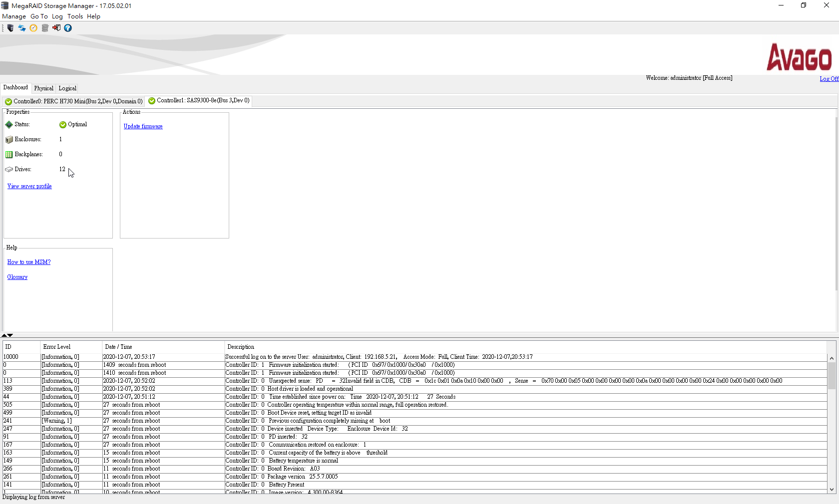Open View server profile link
The width and height of the screenshot is (839, 504).
point(29,186)
